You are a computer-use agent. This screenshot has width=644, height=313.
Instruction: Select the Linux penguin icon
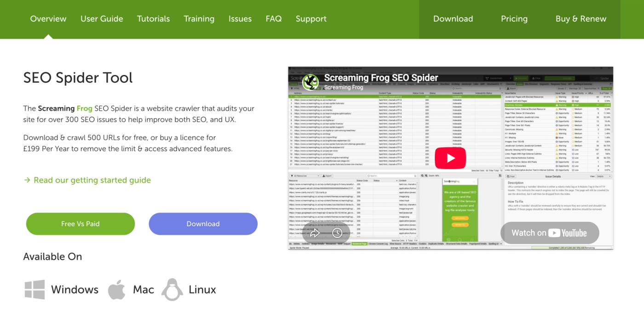(x=172, y=290)
